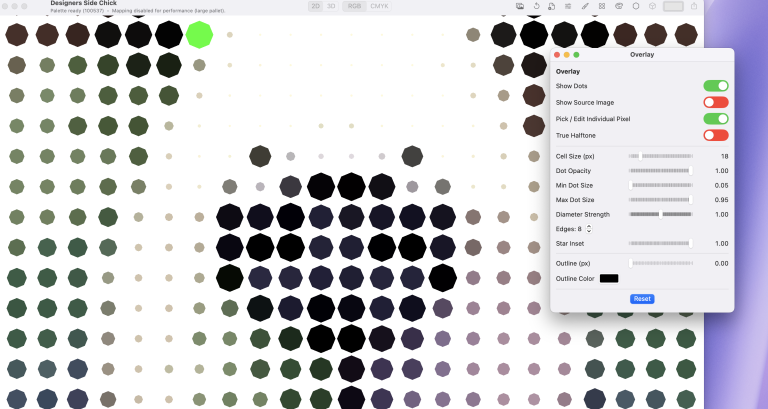Click the Cell Size (px) slider
Screen dimensions: 768x409
(x=661, y=156)
